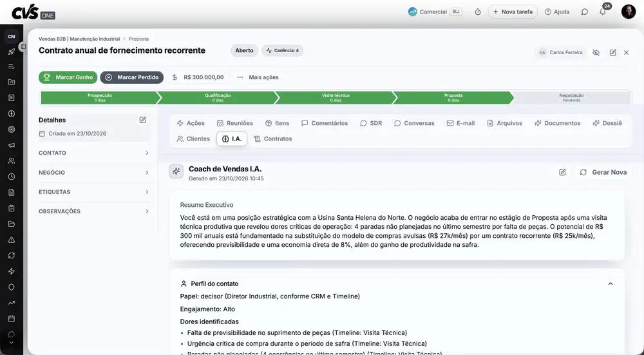Toggle the sidebar collapse panel button
Image resolution: width=644 pixels, height=355 pixels.
pyautogui.click(x=23, y=47)
